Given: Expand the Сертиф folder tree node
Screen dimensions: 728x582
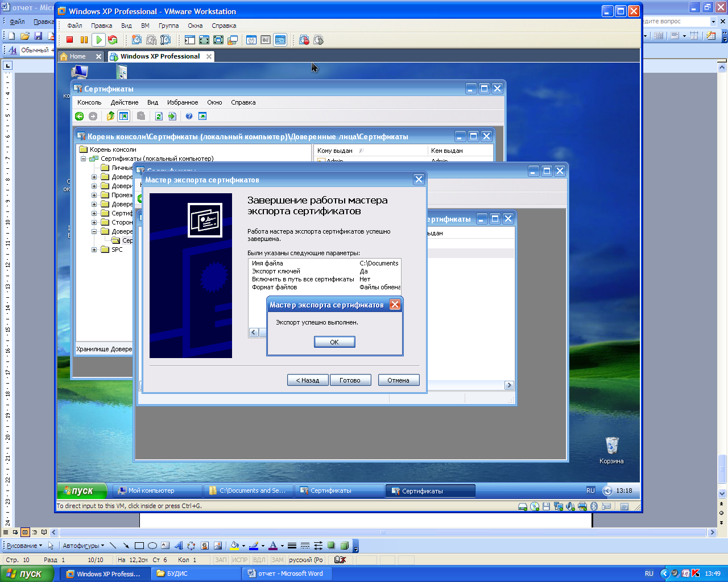Looking at the screenshot, I should pos(94,213).
